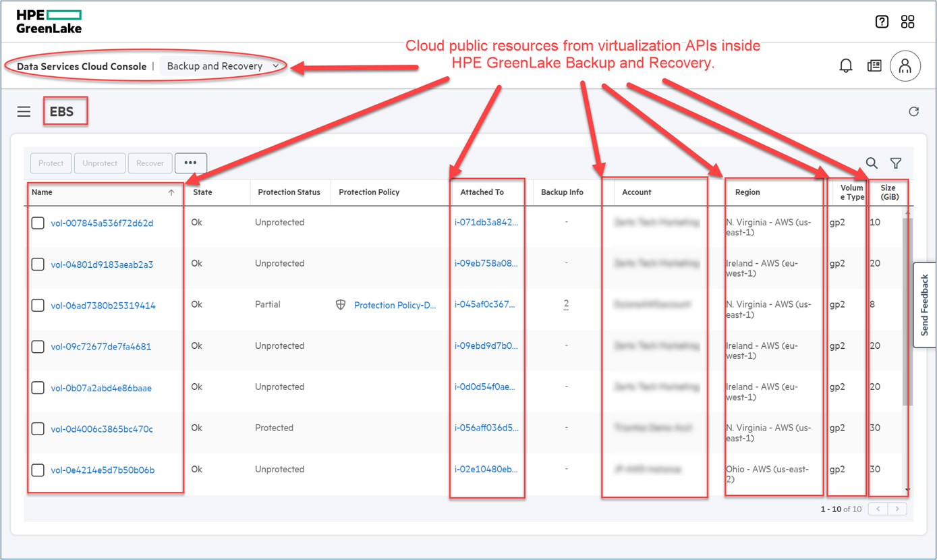Click the Volume Type column header
Screen dimensions: 937x560
point(851,192)
